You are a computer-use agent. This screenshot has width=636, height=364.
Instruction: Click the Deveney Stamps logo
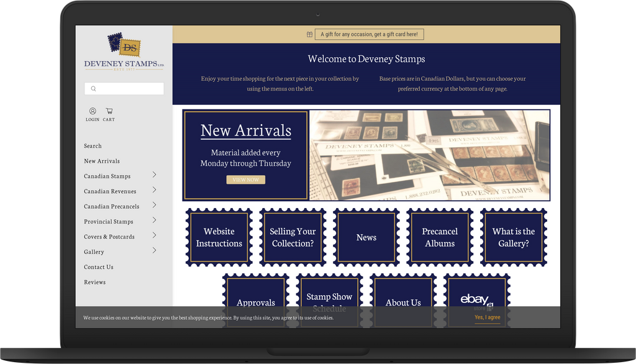pos(124,52)
